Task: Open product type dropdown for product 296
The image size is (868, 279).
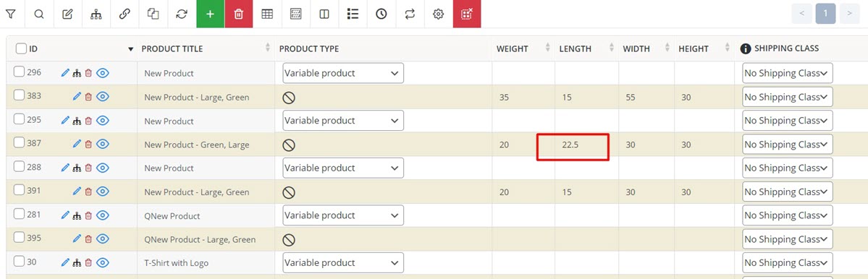Action: pos(342,73)
